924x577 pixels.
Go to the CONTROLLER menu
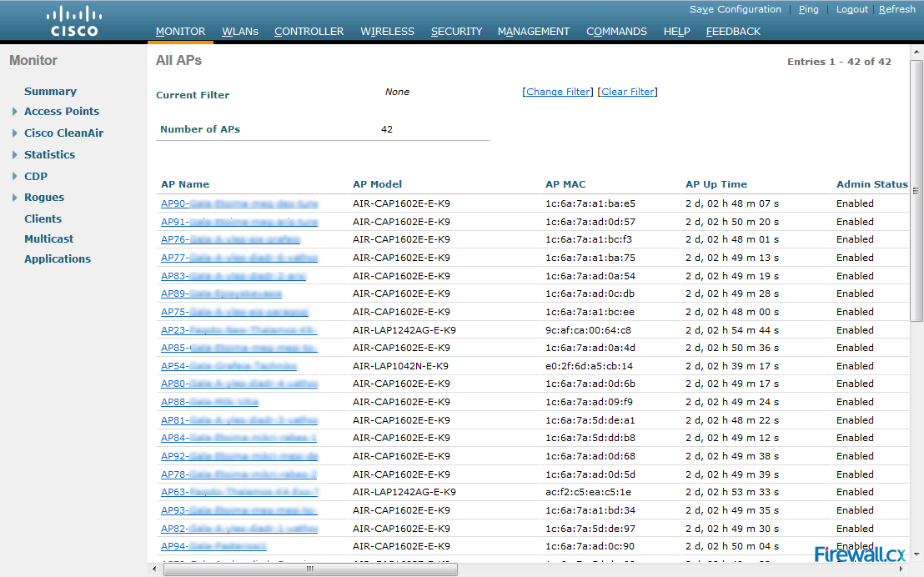(x=309, y=32)
